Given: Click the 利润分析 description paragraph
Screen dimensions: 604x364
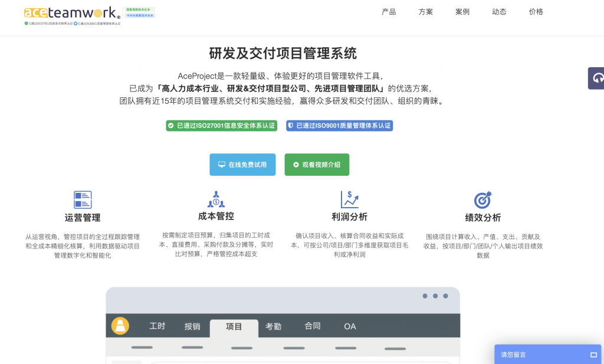Looking at the screenshot, I should (x=349, y=245).
